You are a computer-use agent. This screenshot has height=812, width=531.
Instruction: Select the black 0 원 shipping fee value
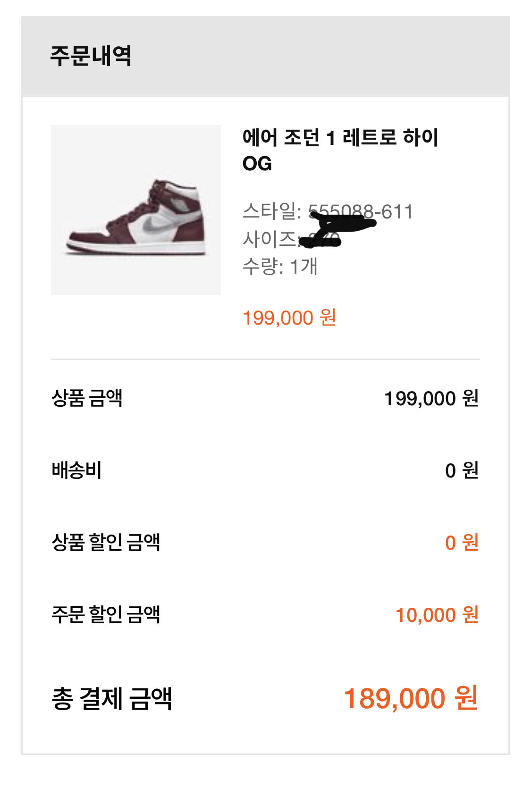click(x=462, y=470)
